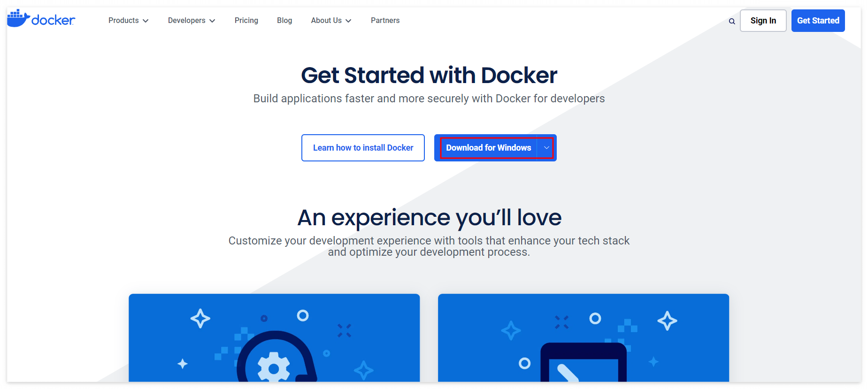868x389 pixels.
Task: Click the Sign In button
Action: (x=763, y=21)
